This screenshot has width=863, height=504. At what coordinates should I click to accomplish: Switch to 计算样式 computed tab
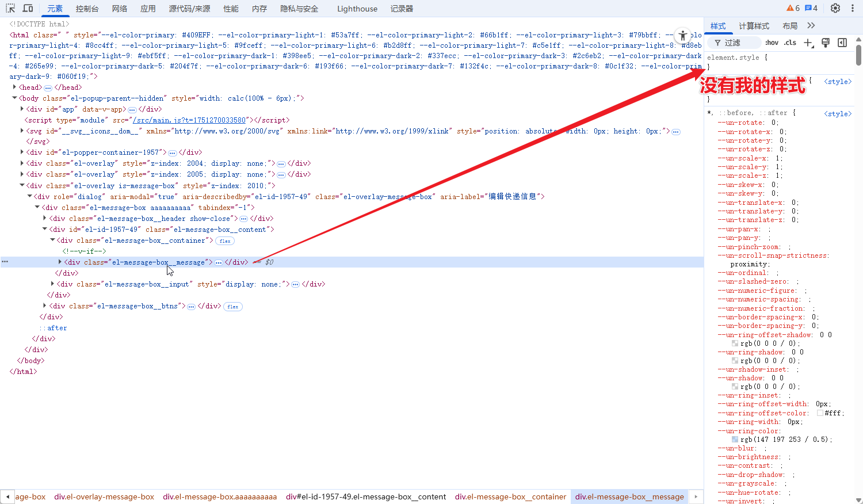754,26
